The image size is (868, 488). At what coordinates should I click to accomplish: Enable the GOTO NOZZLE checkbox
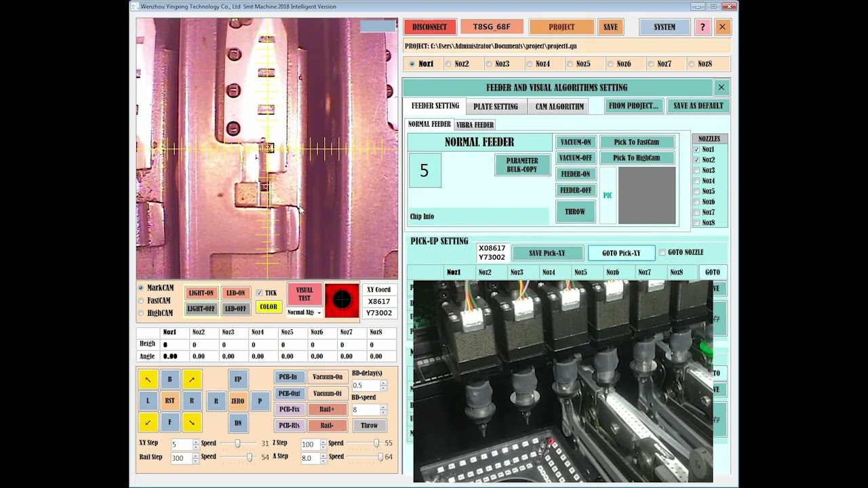pos(663,253)
